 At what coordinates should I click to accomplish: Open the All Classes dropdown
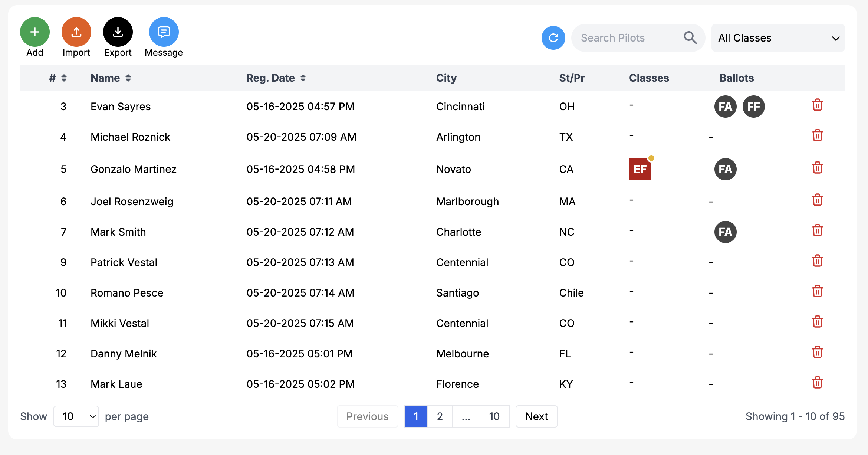pos(778,38)
